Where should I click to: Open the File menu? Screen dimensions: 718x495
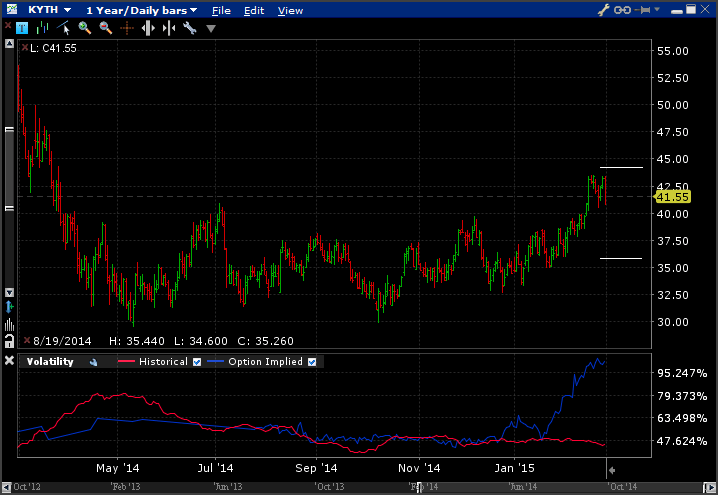pos(221,11)
